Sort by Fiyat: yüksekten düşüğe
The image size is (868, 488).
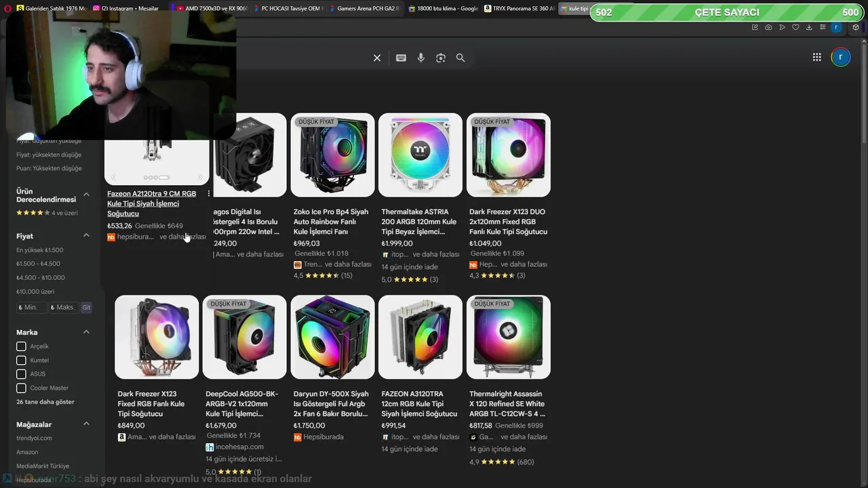[x=49, y=155]
